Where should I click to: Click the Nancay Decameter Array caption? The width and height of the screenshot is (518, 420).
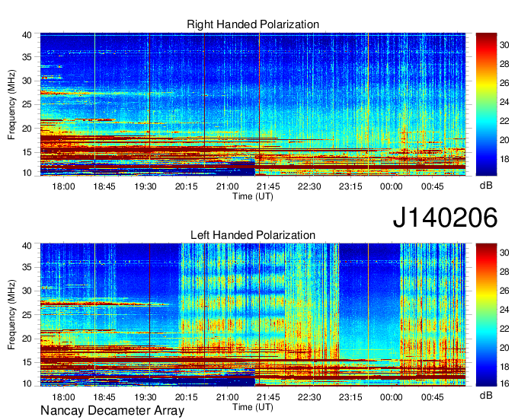(x=112, y=410)
